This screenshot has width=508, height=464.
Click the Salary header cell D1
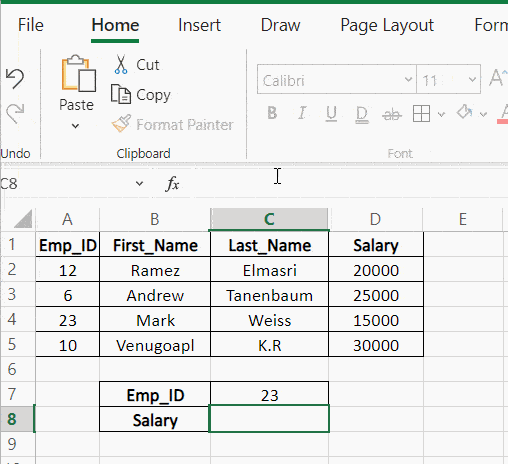[x=376, y=245]
